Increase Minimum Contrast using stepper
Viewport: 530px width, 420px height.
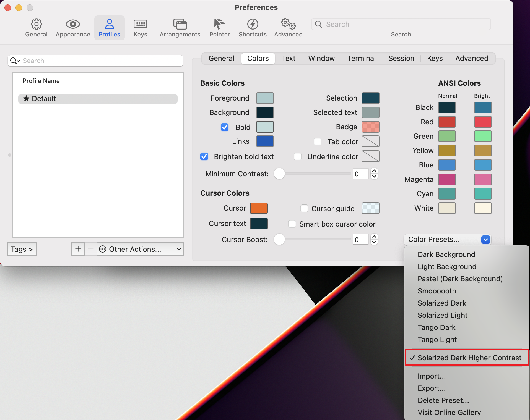[x=374, y=171]
